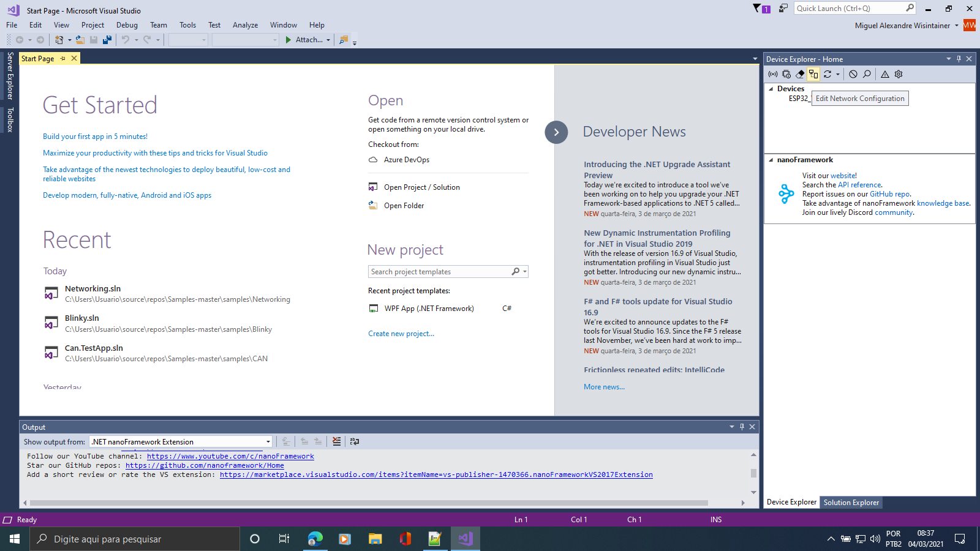The width and height of the screenshot is (980, 551).
Task: Click the Disable Device Watchers icon
Action: [853, 74]
